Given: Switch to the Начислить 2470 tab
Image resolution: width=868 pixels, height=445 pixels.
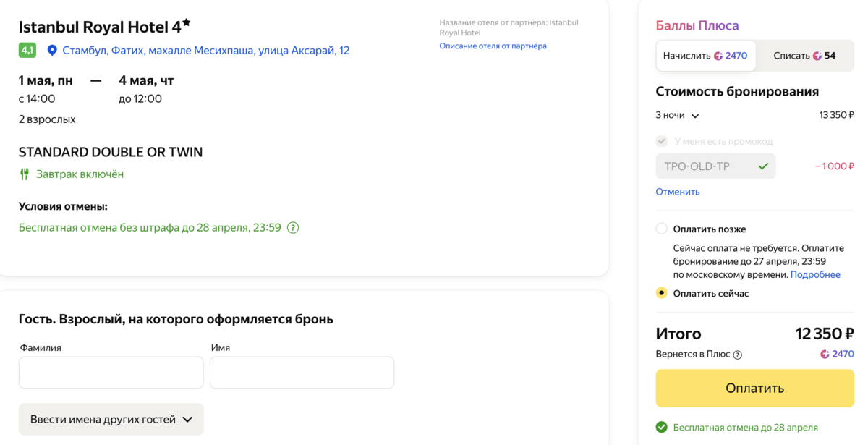Looking at the screenshot, I should click(706, 56).
